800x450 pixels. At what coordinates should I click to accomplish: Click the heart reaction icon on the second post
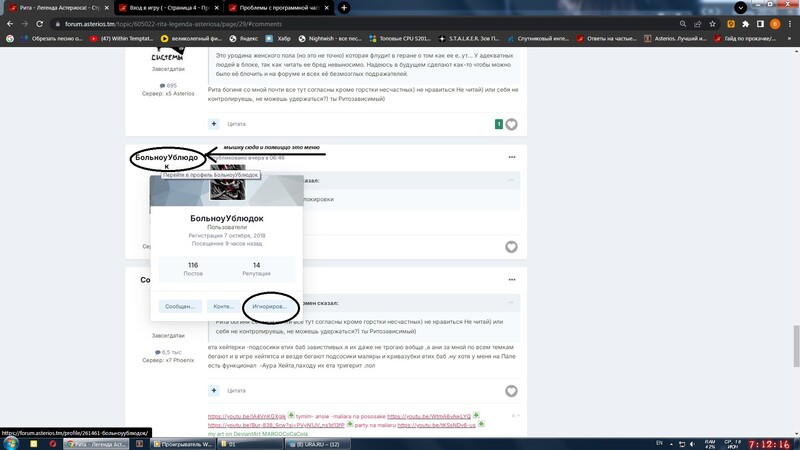coord(512,247)
